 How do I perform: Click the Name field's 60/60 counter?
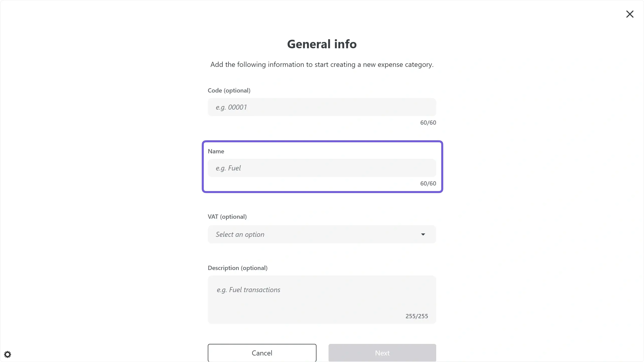tap(428, 184)
